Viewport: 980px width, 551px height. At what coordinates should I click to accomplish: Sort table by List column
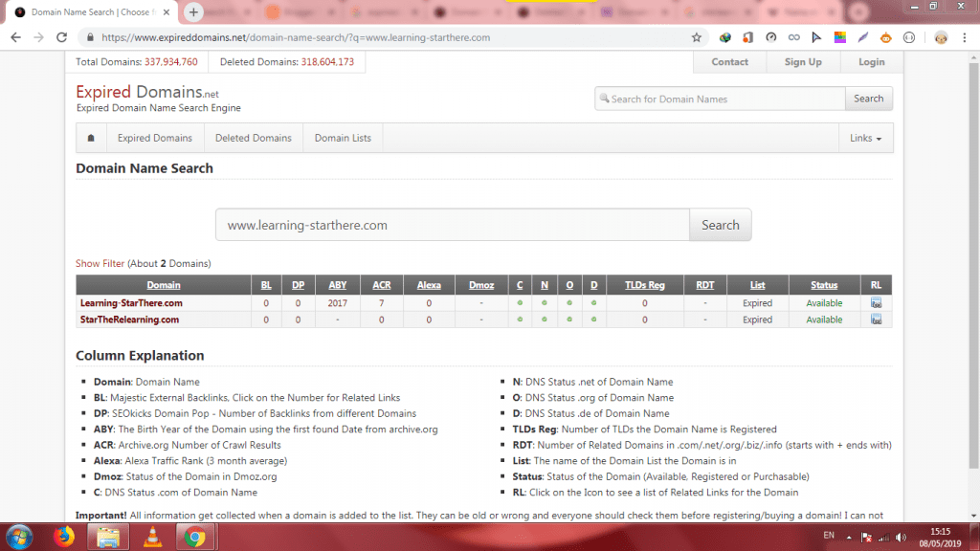coord(758,285)
